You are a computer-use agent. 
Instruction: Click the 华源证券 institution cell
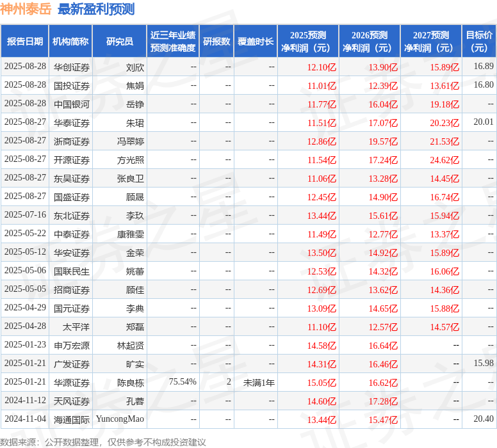72,383
